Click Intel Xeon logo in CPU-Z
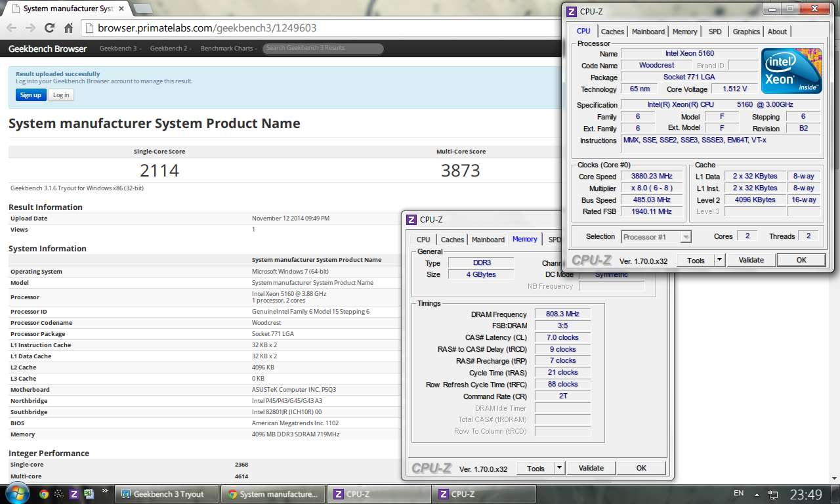 click(791, 71)
